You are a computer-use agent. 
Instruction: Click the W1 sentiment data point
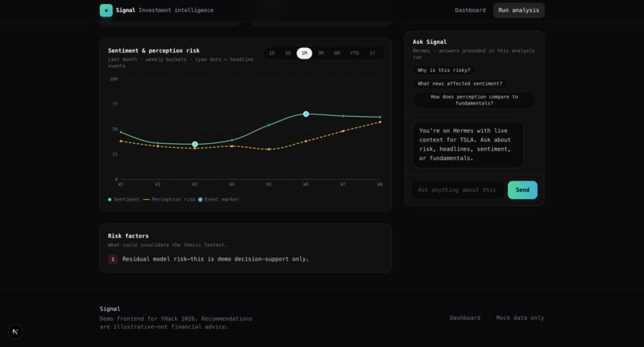(x=121, y=132)
